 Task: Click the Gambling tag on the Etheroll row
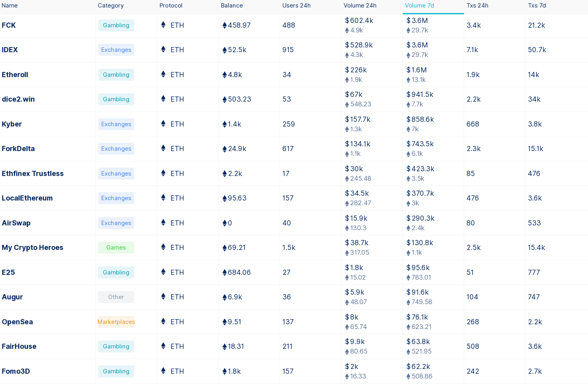point(116,75)
